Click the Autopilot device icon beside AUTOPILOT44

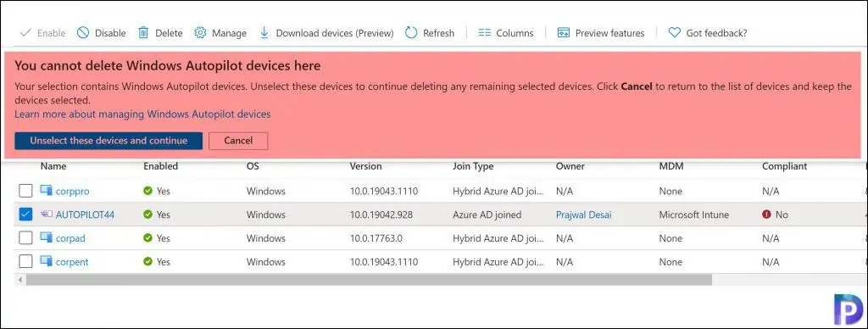[x=46, y=215]
